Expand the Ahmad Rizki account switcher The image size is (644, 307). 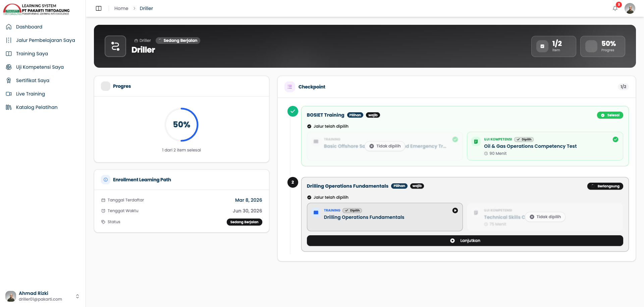tap(77, 296)
